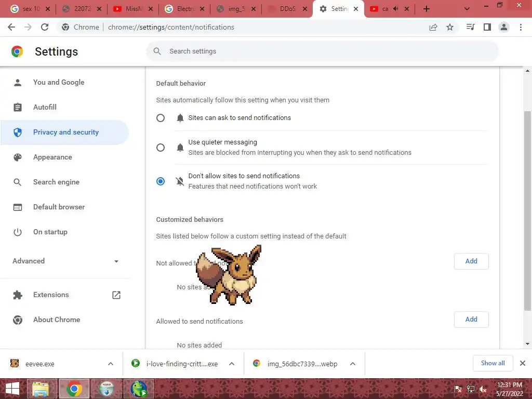The width and height of the screenshot is (532, 399).
Task: Expand the Advanced section
Action: [65, 261]
